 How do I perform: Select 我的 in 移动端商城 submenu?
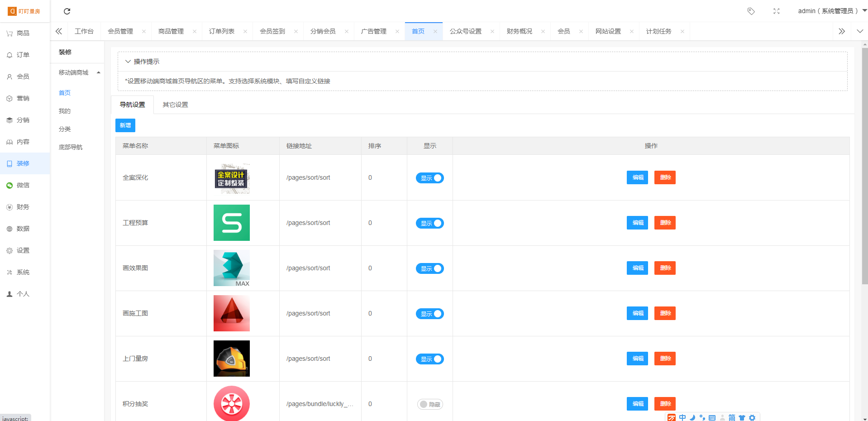point(65,111)
